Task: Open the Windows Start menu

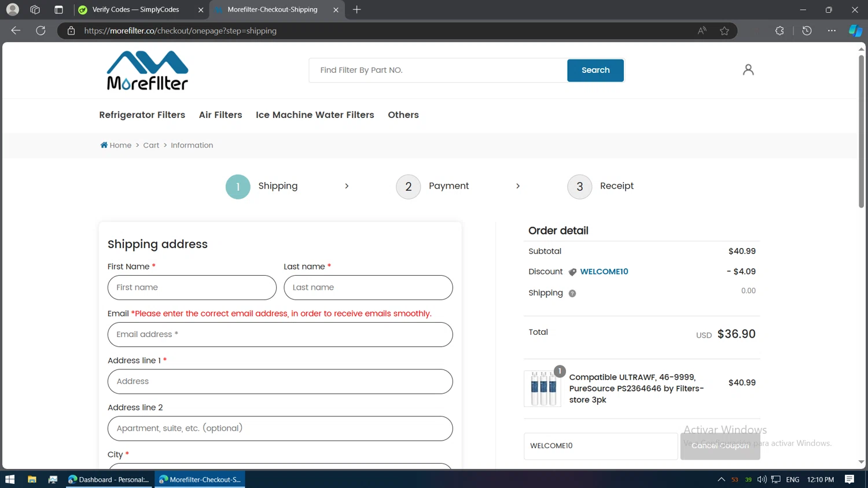Action: pos(10,479)
